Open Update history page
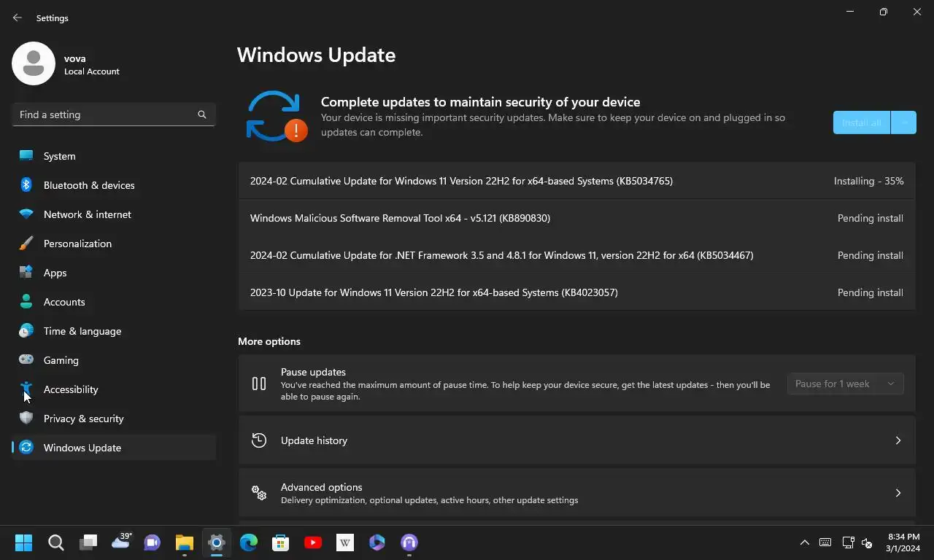Viewport: 934px width, 560px height. 576,440
